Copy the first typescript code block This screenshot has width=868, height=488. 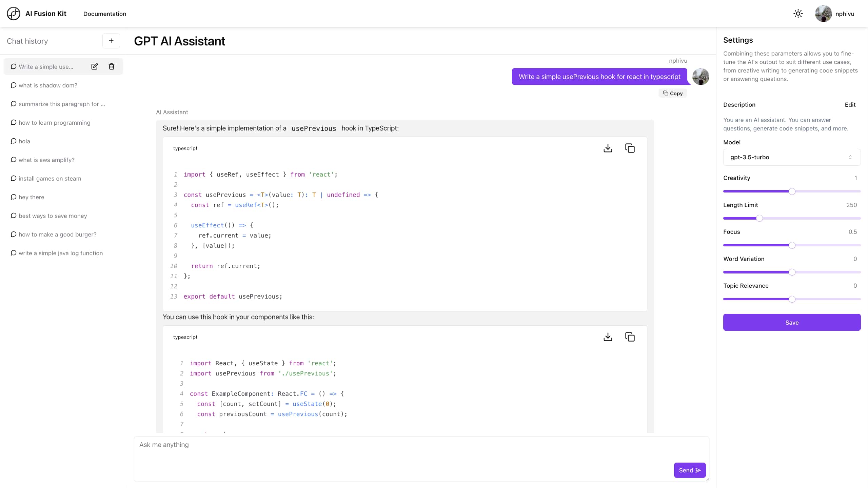point(630,148)
